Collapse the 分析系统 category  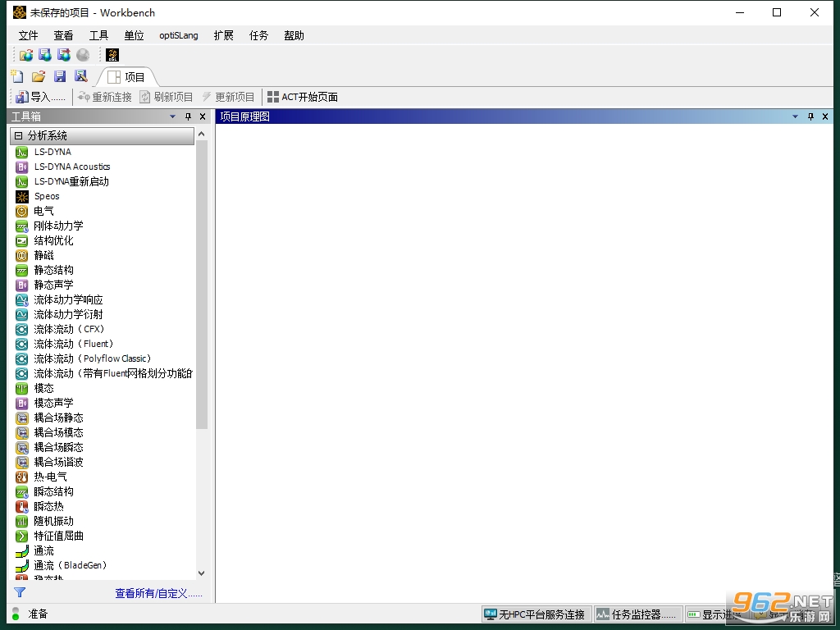(19, 135)
